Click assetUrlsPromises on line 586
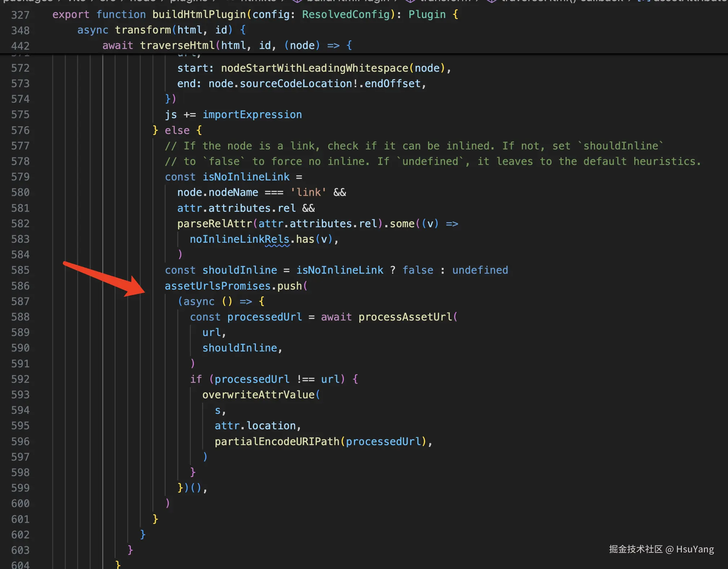 [x=217, y=286]
